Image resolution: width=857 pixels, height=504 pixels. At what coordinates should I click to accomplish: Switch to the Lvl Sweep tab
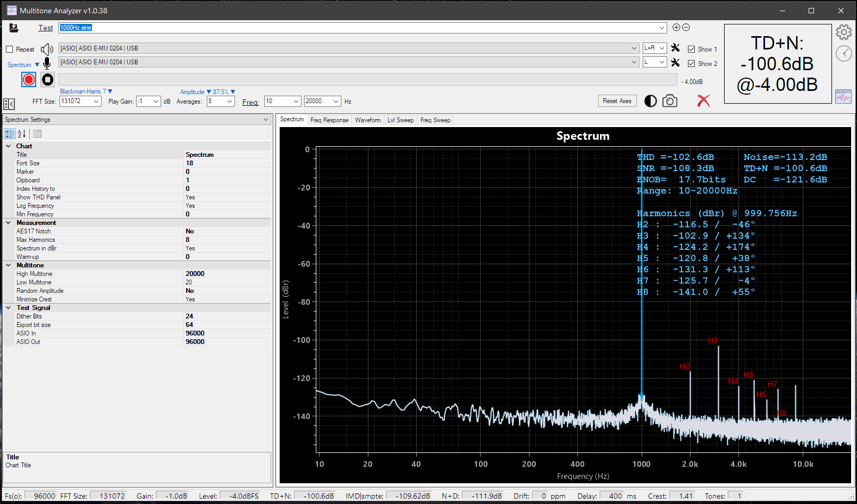(x=400, y=120)
